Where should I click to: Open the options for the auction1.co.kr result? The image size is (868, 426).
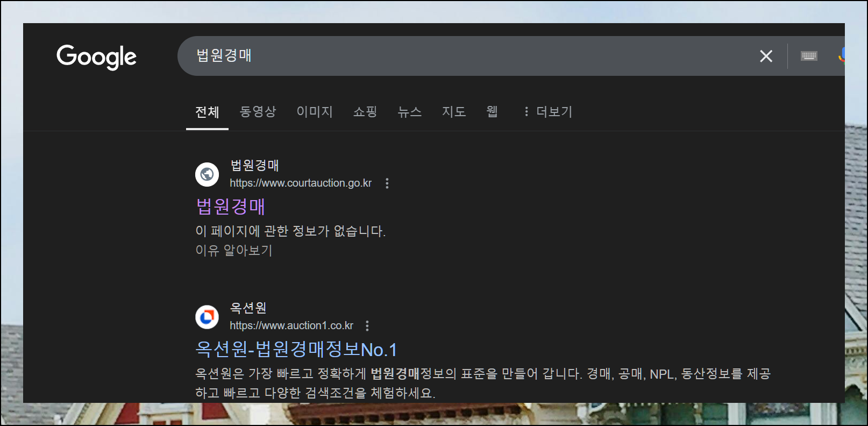click(x=367, y=326)
